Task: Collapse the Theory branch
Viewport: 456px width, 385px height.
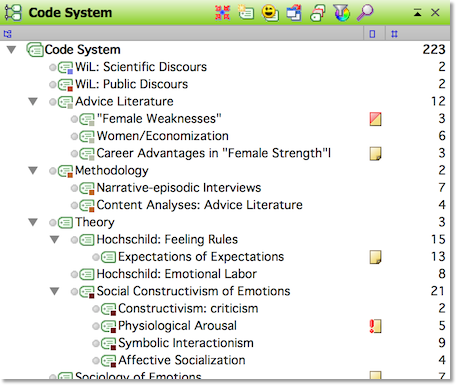Action: click(33, 222)
